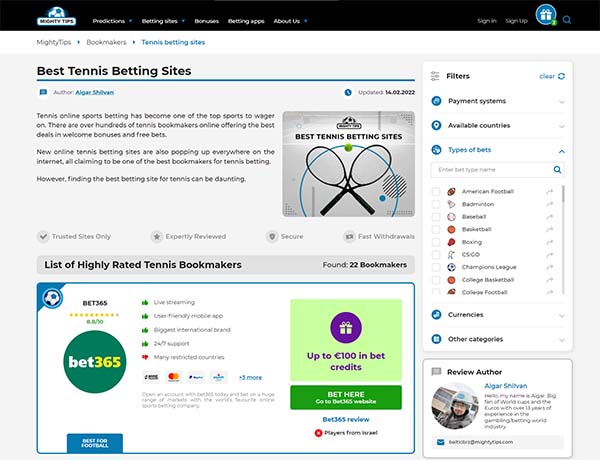600x460 pixels.
Task: Click the review author photo
Action: point(455,407)
